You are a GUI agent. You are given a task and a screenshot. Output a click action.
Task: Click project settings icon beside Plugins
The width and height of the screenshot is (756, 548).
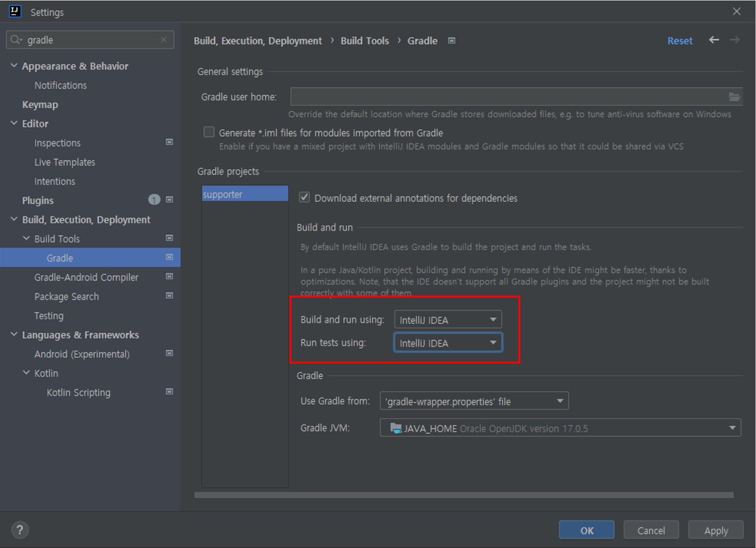pos(169,200)
